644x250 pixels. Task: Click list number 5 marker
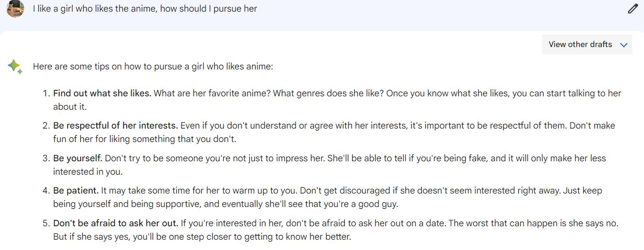tap(46, 223)
